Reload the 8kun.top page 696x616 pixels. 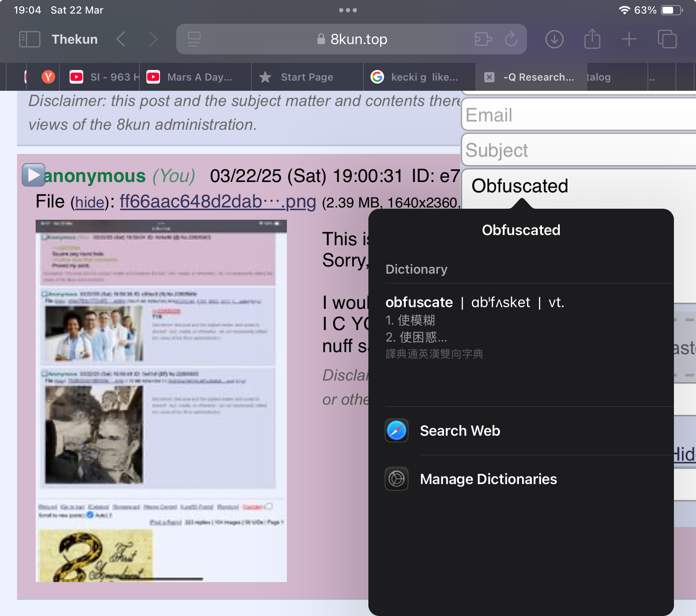(x=511, y=39)
